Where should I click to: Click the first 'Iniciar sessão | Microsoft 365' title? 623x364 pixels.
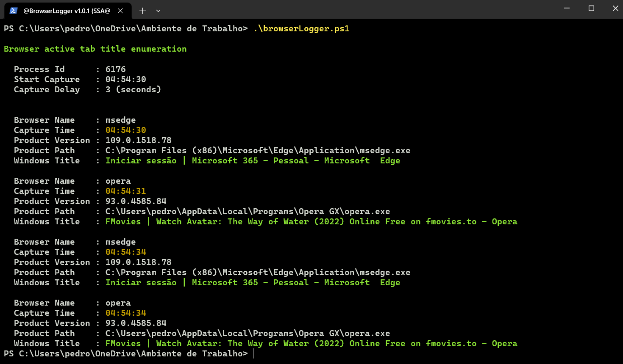click(x=253, y=161)
